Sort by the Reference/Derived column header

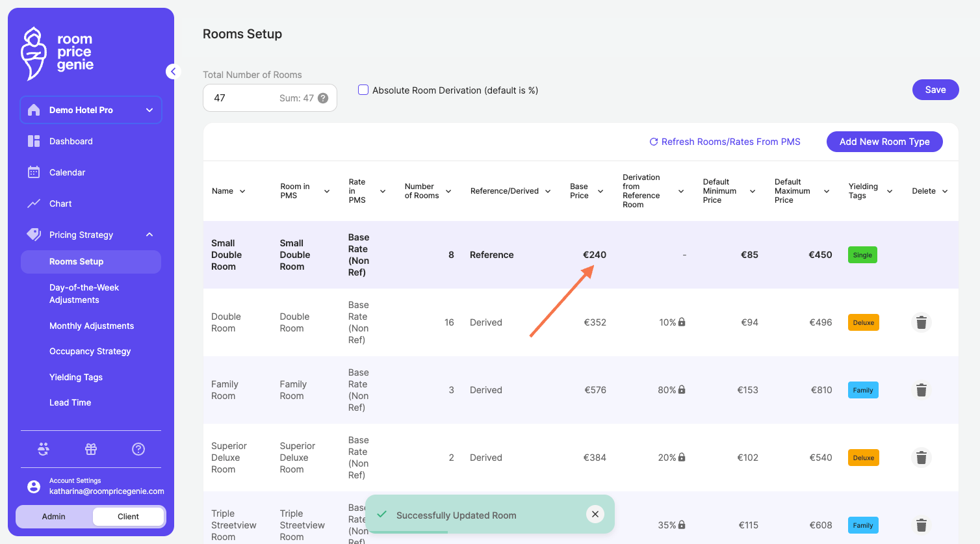[511, 191]
